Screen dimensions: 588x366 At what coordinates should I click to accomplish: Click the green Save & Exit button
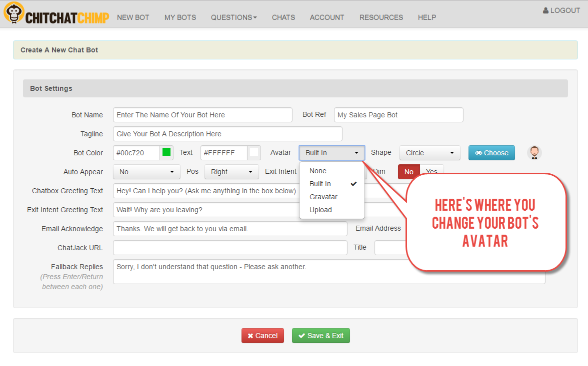coord(321,336)
